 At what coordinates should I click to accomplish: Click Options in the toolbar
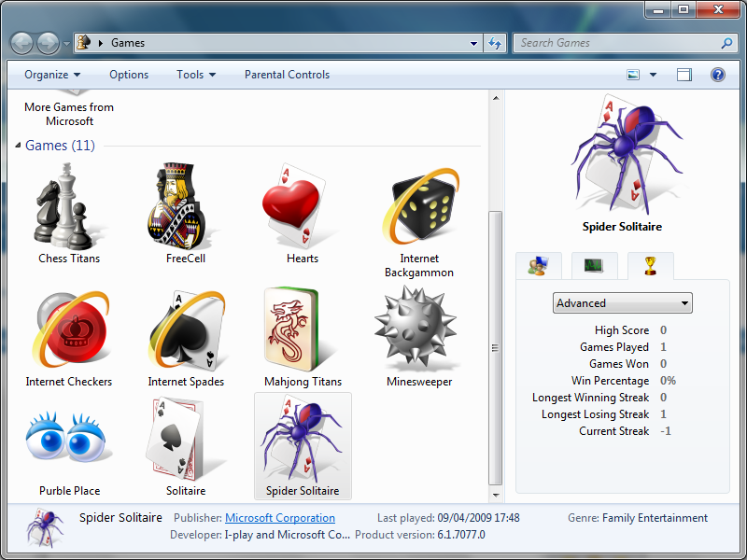[x=129, y=75]
